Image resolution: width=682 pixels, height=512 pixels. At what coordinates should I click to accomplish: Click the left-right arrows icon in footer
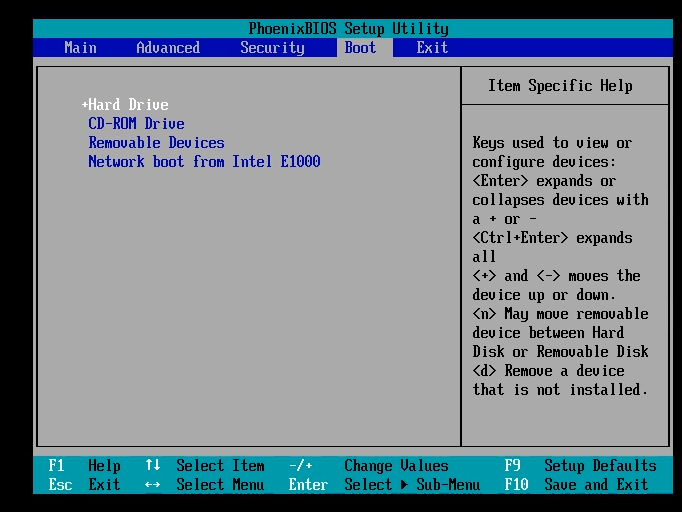tap(152, 485)
